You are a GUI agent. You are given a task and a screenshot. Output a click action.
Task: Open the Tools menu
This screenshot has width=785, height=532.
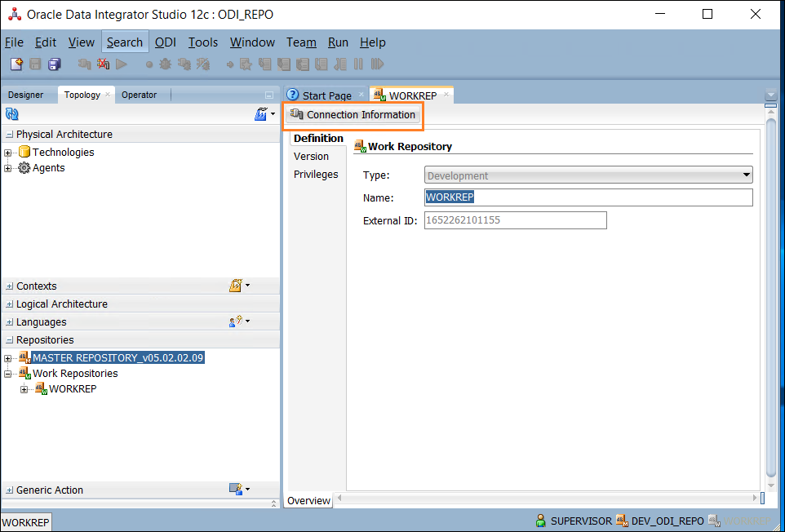pyautogui.click(x=202, y=42)
